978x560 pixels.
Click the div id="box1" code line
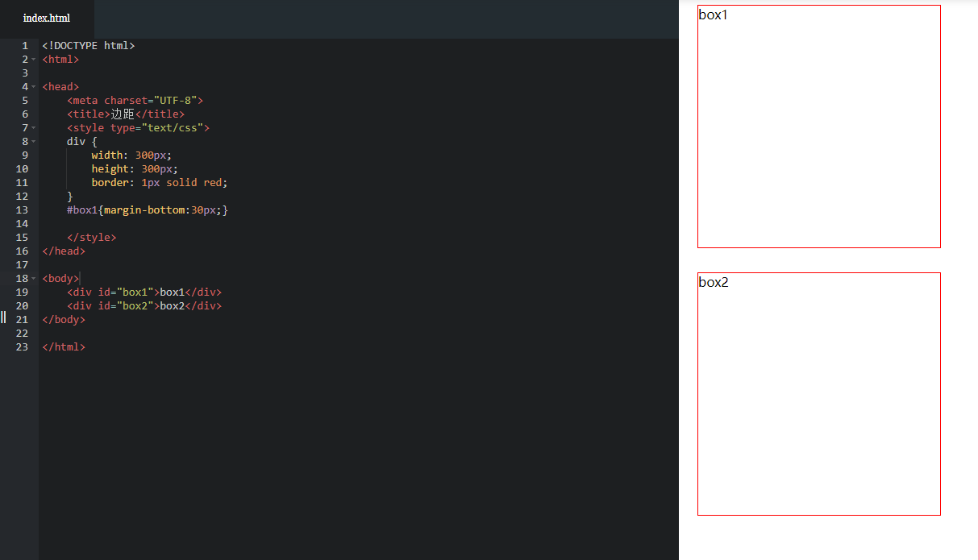point(144,292)
